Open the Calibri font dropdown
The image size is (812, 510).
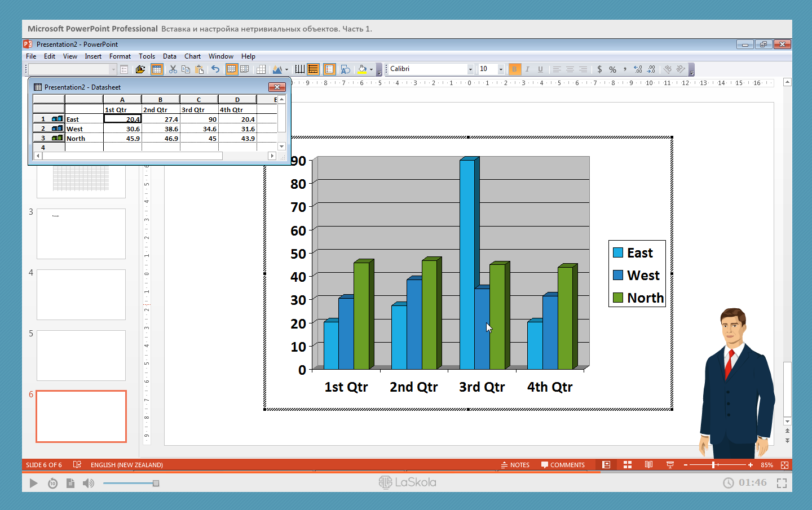(470, 69)
